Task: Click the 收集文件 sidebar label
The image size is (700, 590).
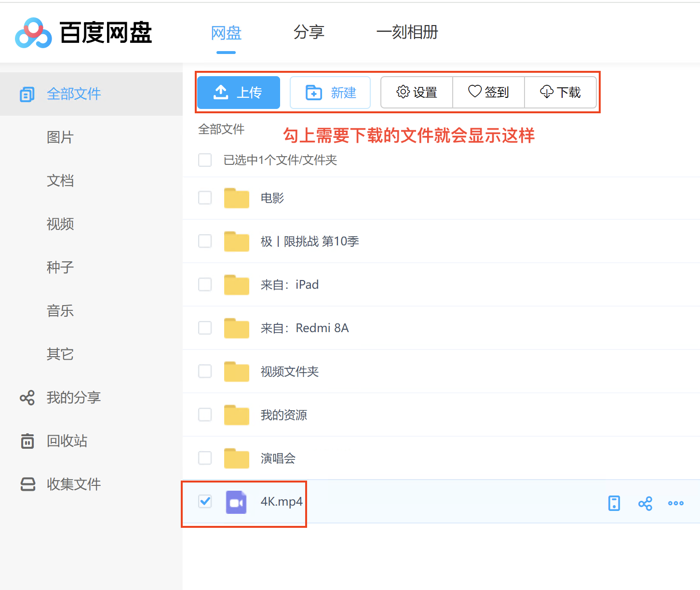Action: [x=74, y=484]
